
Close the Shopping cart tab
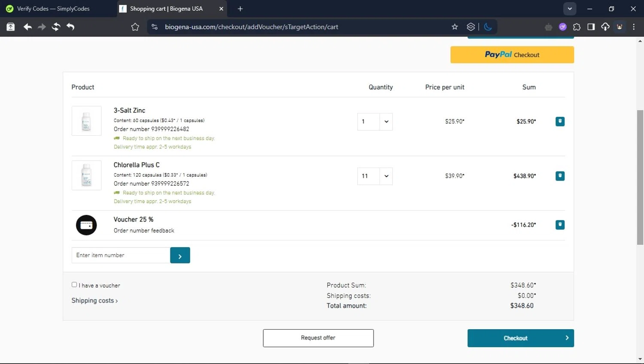click(x=221, y=9)
